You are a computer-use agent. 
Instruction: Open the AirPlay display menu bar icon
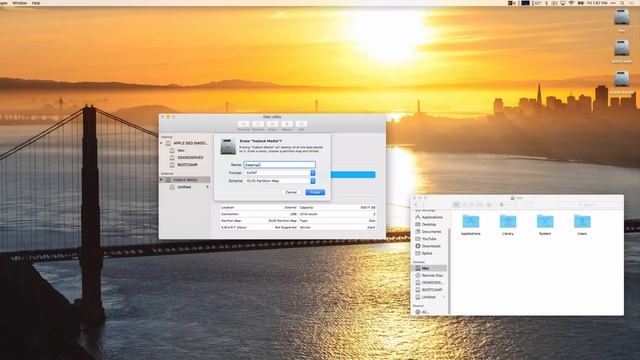[563, 3]
